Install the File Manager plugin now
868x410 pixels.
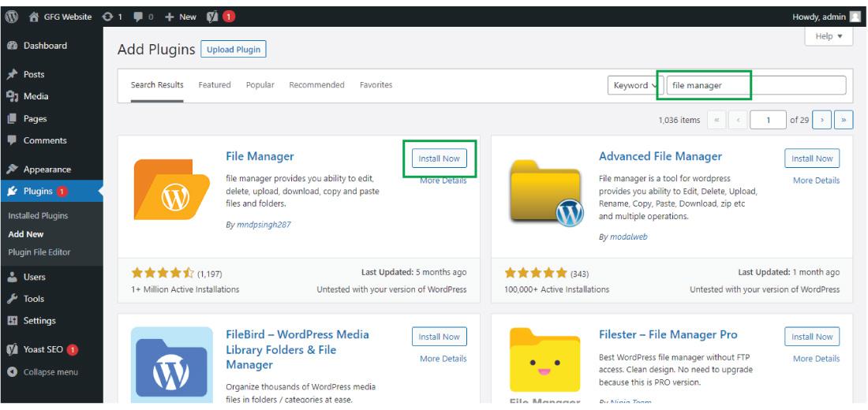[439, 158]
